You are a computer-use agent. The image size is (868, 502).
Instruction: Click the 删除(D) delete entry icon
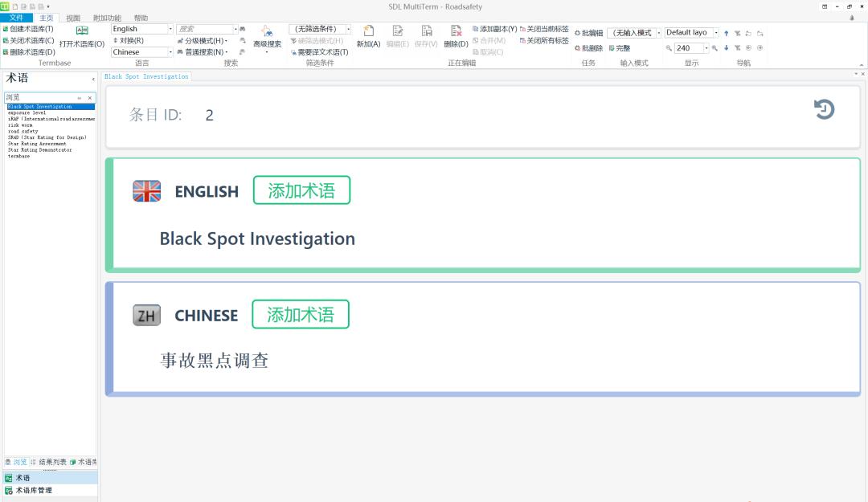pos(456,36)
